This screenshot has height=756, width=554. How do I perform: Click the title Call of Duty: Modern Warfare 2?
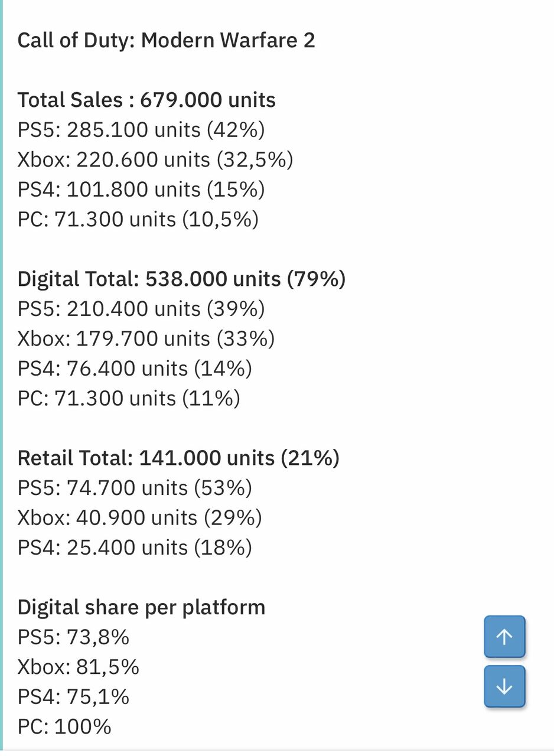(167, 40)
